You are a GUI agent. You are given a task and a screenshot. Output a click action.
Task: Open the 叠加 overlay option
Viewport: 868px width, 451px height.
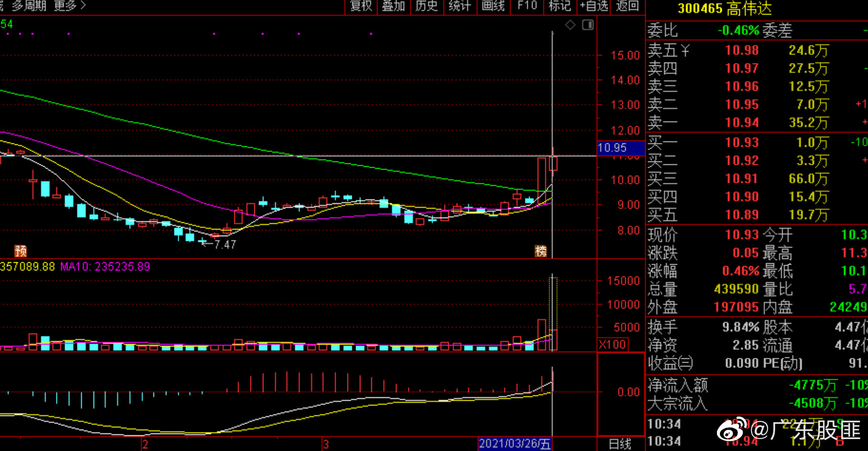394,6
